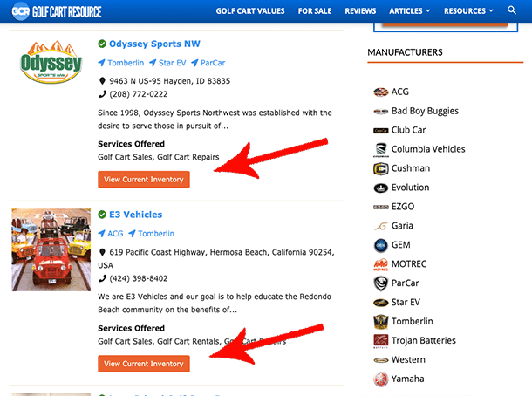The width and height of the screenshot is (532, 396).
Task: Click the Club Car logo icon
Action: [x=380, y=130]
